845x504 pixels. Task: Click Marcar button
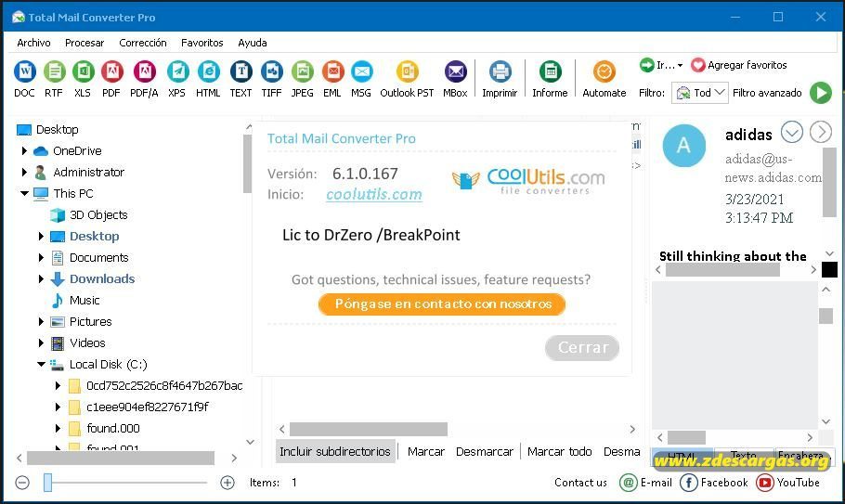point(425,451)
